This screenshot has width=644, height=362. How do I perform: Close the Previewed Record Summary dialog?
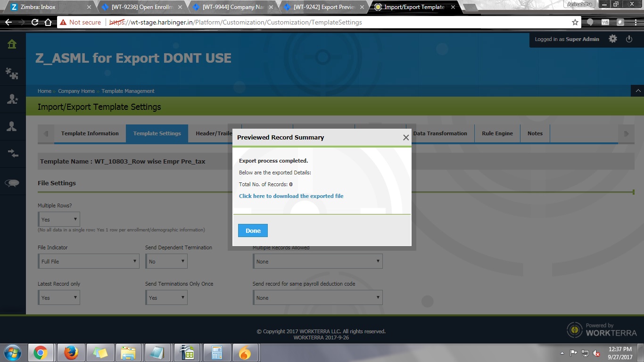pyautogui.click(x=406, y=138)
